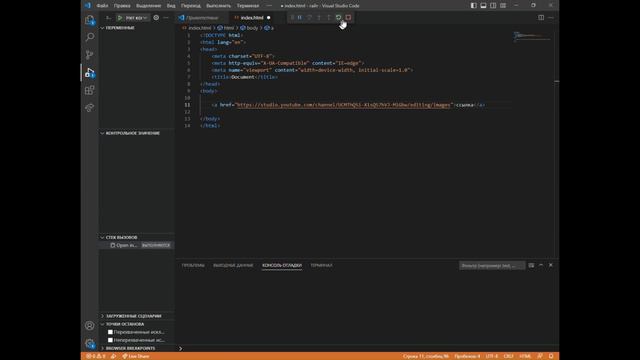Expand the BROWSER BREAKPOINTS section
This screenshot has width=640, height=360.
137,348
